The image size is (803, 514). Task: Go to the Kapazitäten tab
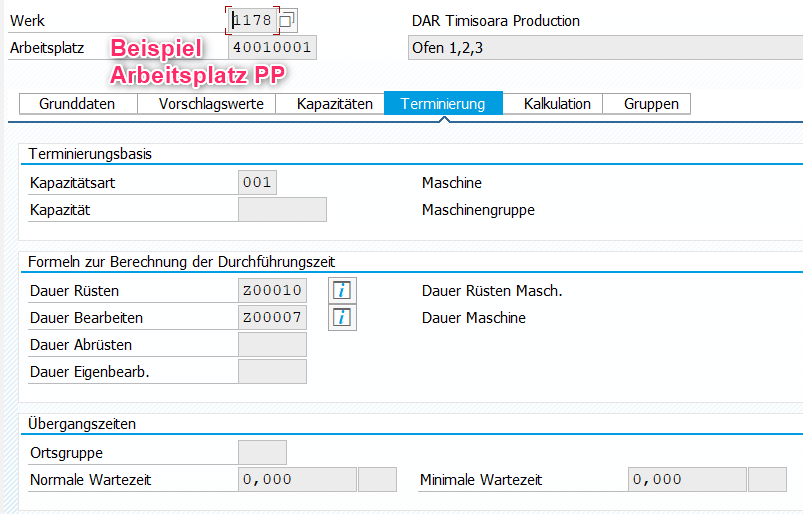pos(334,104)
